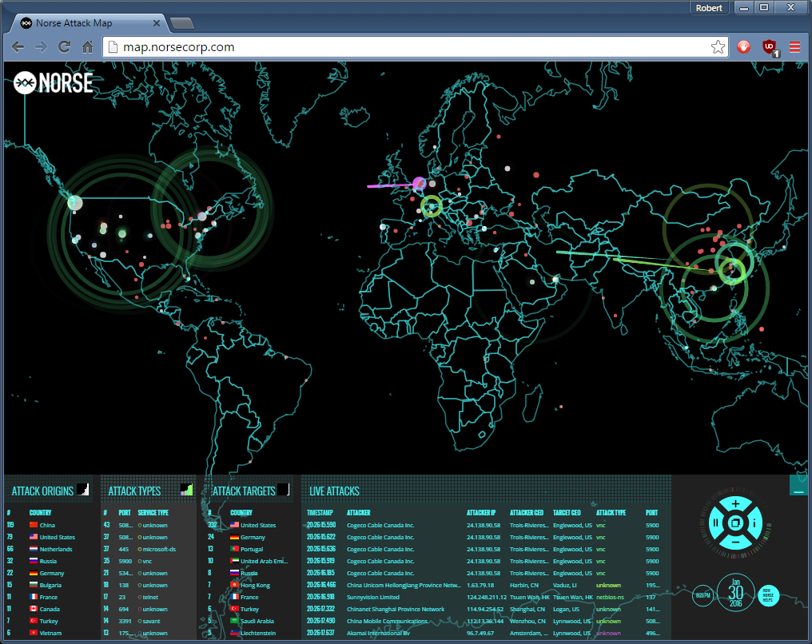The height and width of the screenshot is (644, 812).
Task: Open the info (i) control
Action: coord(754,523)
